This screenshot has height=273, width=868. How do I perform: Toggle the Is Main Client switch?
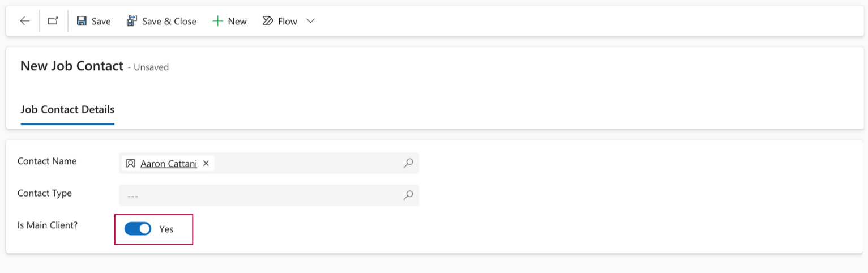138,229
